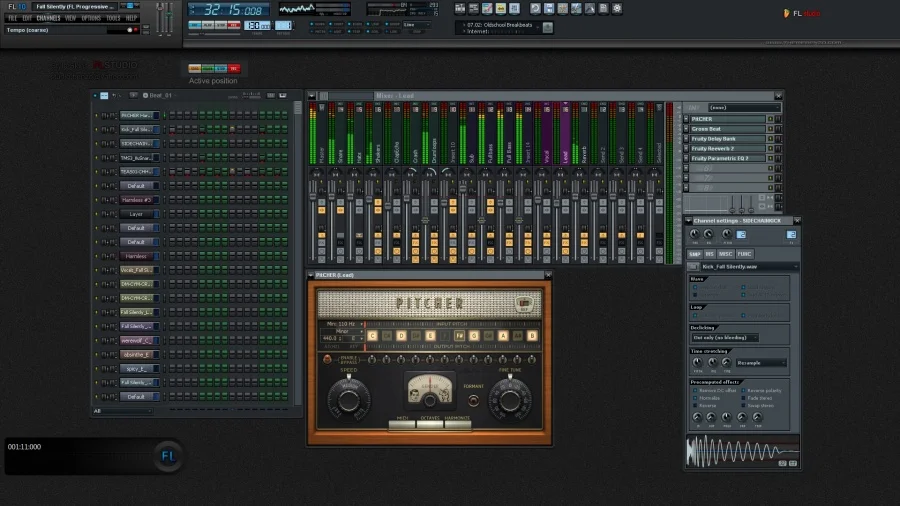Open the Mixer view toolbar icon
The width and height of the screenshot is (900, 506).
[514, 9]
